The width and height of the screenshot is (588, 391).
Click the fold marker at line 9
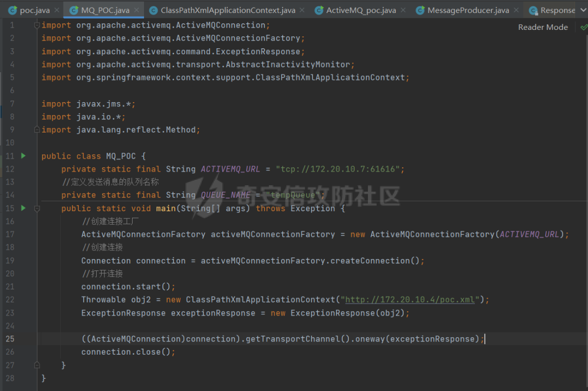click(37, 130)
